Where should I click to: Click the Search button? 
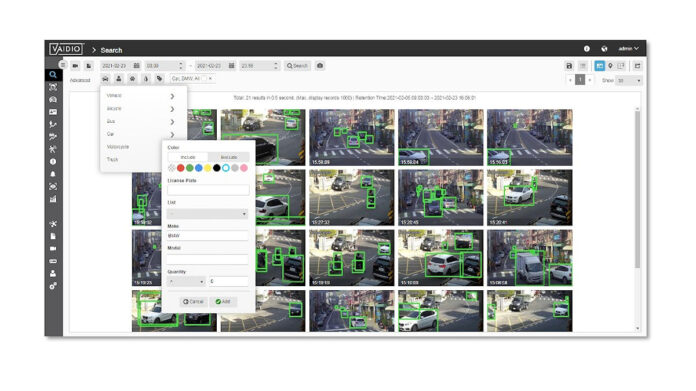click(297, 66)
